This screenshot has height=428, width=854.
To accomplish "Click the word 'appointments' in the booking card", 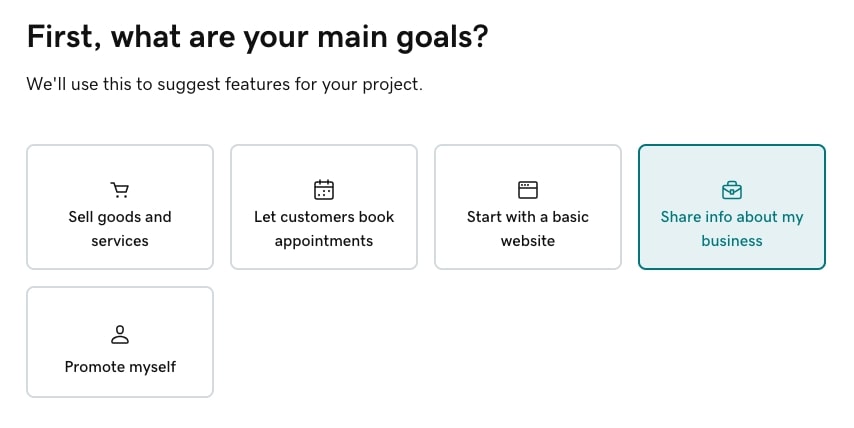I will 324,241.
